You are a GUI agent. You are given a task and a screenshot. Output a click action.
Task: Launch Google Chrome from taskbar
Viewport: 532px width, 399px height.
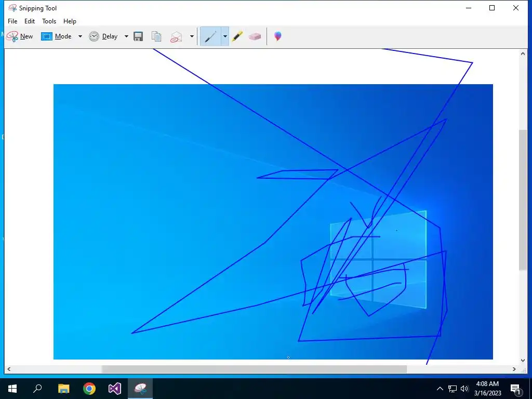click(x=89, y=389)
